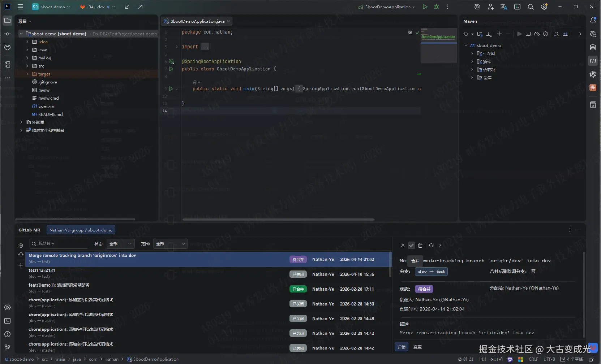Click the dev → test branch badge

pos(431,272)
